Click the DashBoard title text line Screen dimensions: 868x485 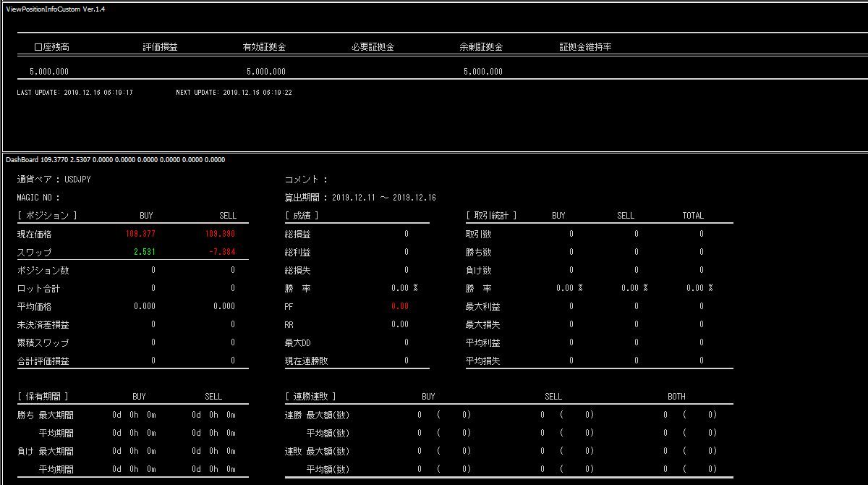(x=115, y=160)
